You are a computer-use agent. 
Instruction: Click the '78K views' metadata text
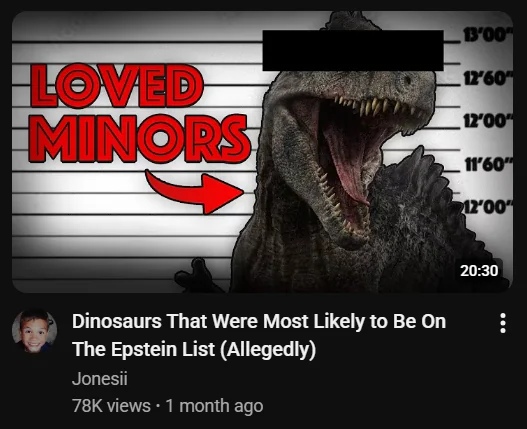[x=111, y=406]
